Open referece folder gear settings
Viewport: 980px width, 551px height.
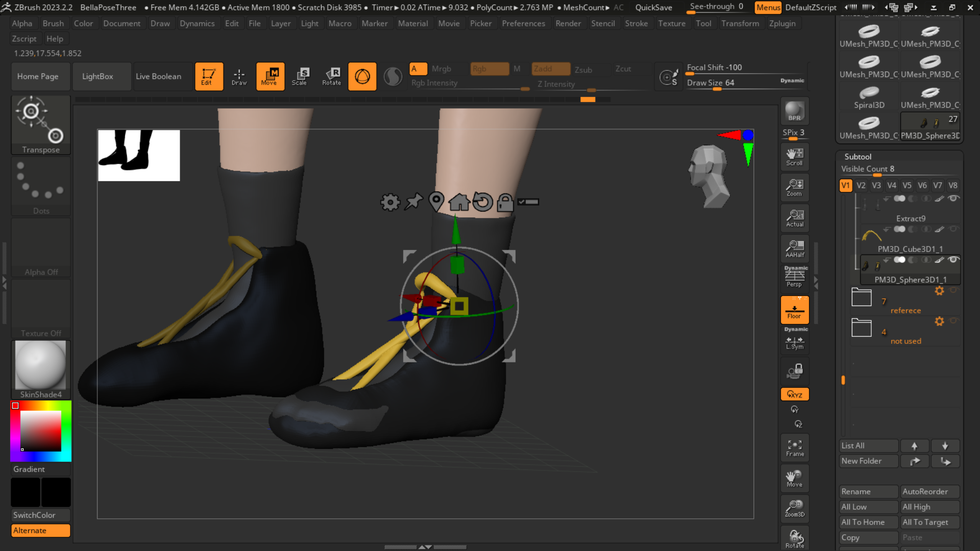tap(939, 291)
